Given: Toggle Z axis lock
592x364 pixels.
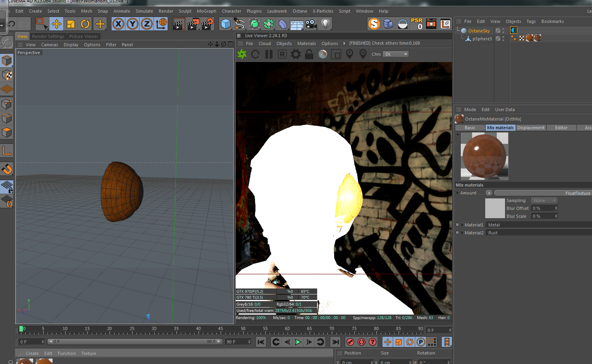Looking at the screenshot, I should (x=147, y=24).
